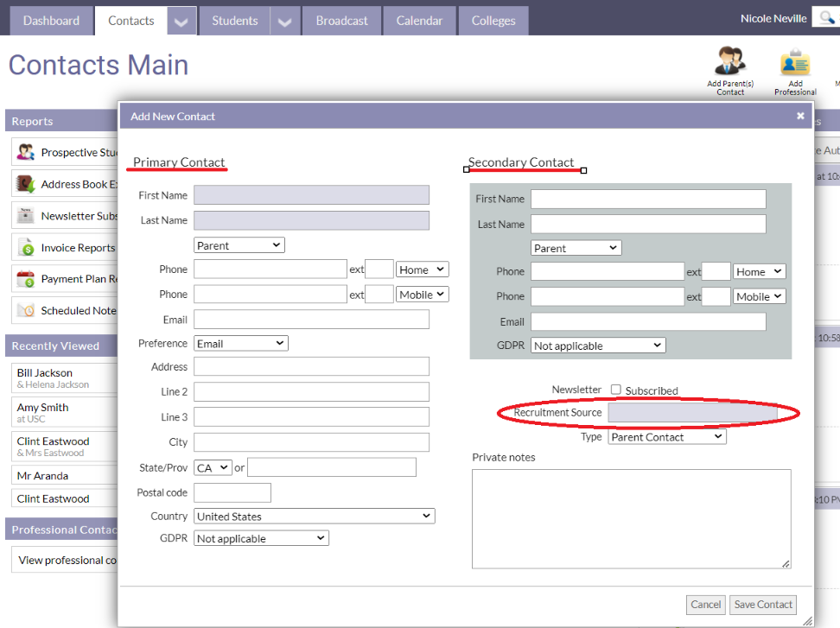The image size is (840, 628).
Task: Click the Nicole Neville user name
Action: (773, 19)
